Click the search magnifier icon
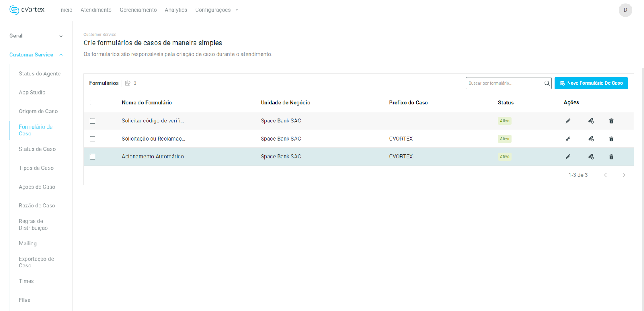644x311 pixels. (547, 83)
